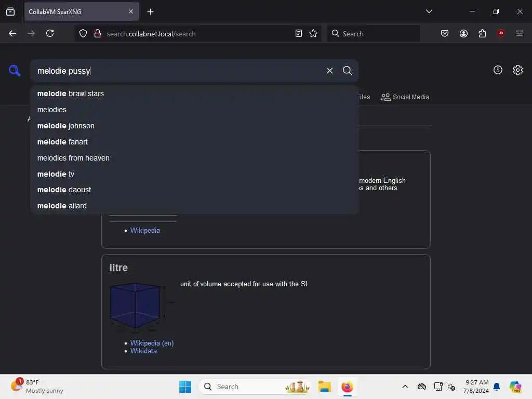Select the CollabVM SearXNG tab
The width and height of the screenshot is (532, 399).
(82, 11)
